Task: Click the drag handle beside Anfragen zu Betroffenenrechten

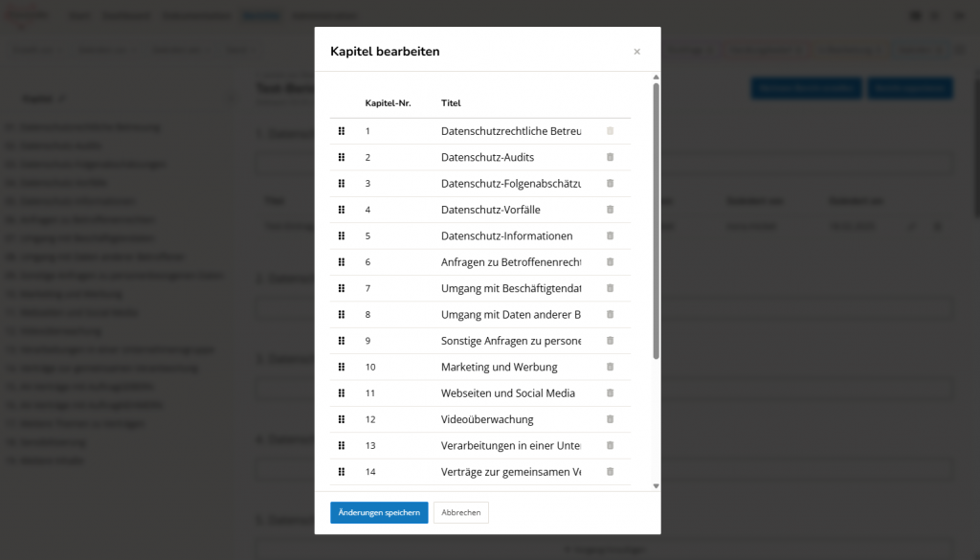Action: point(341,261)
